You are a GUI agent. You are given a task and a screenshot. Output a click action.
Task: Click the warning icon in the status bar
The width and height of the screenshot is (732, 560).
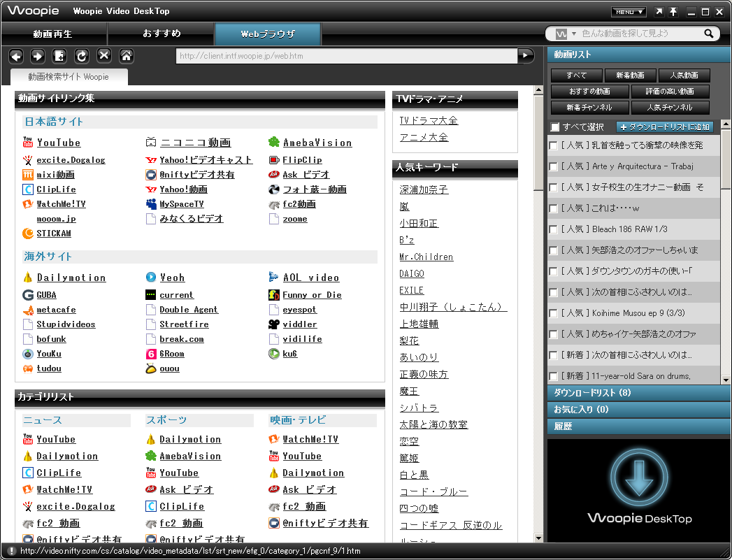point(12,551)
